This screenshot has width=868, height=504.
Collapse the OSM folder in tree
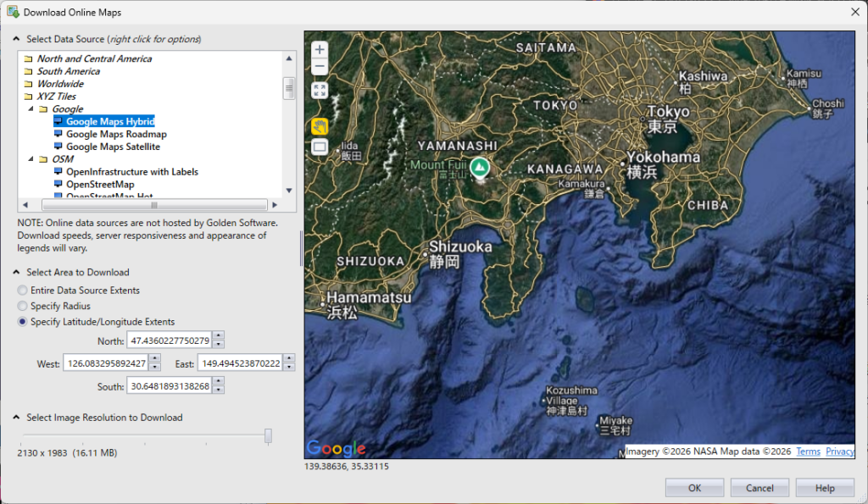tap(31, 158)
